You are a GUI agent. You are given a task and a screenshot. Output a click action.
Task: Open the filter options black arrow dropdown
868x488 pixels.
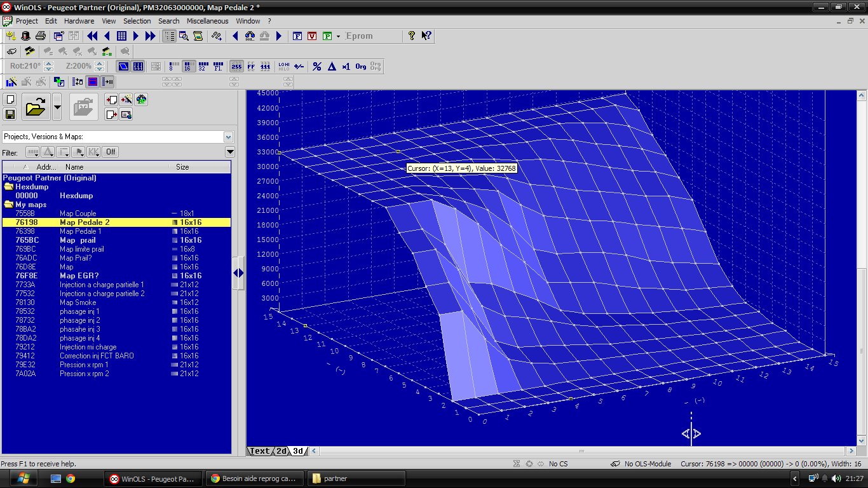coord(230,152)
